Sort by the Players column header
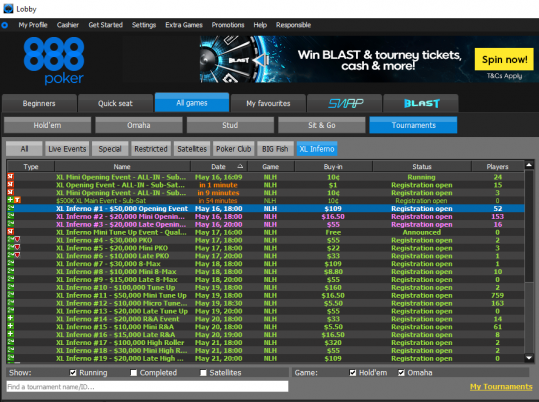This screenshot has width=539, height=402. coord(497,167)
